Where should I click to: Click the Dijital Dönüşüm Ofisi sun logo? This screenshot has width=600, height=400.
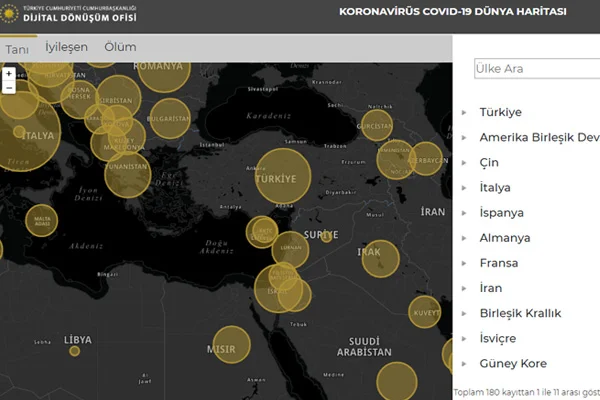coord(9,13)
